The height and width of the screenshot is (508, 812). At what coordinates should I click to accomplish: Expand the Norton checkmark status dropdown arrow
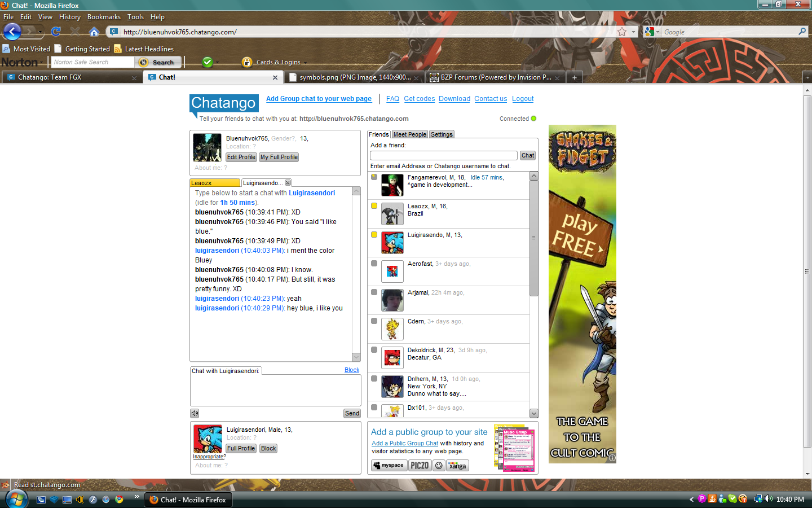pos(217,63)
